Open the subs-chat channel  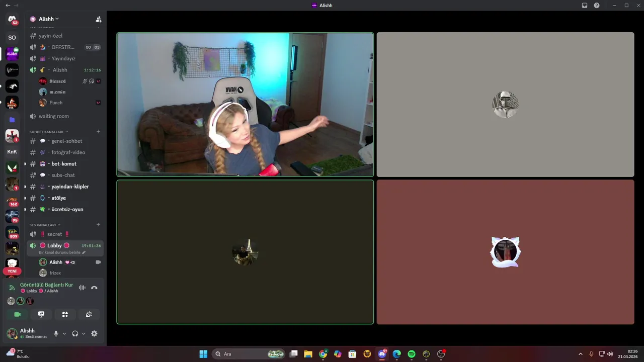click(x=65, y=175)
